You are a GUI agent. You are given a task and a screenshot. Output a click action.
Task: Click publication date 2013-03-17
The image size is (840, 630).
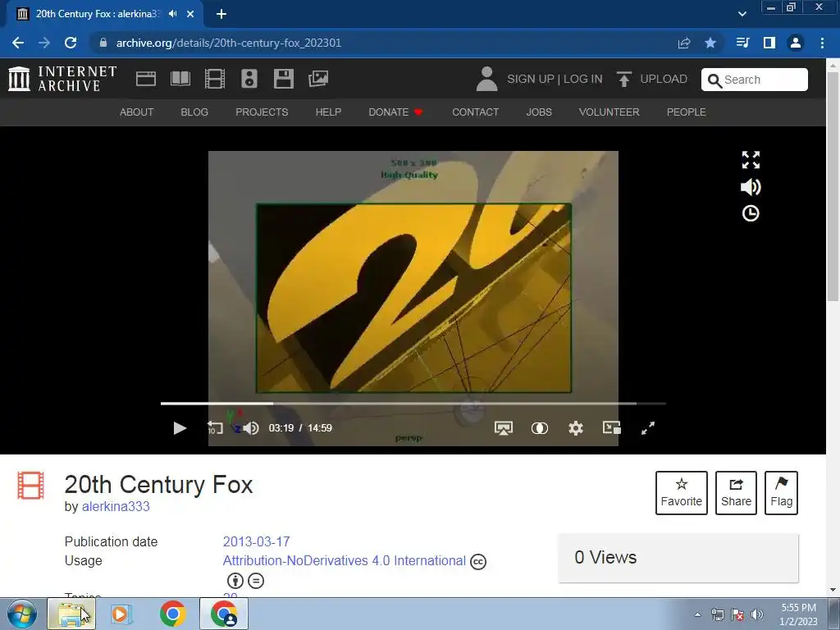coord(256,541)
